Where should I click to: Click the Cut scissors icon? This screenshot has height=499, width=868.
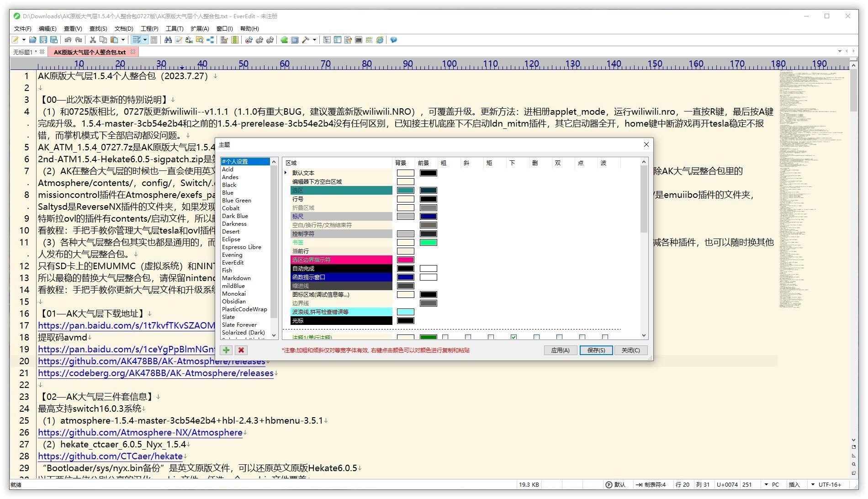pos(93,40)
